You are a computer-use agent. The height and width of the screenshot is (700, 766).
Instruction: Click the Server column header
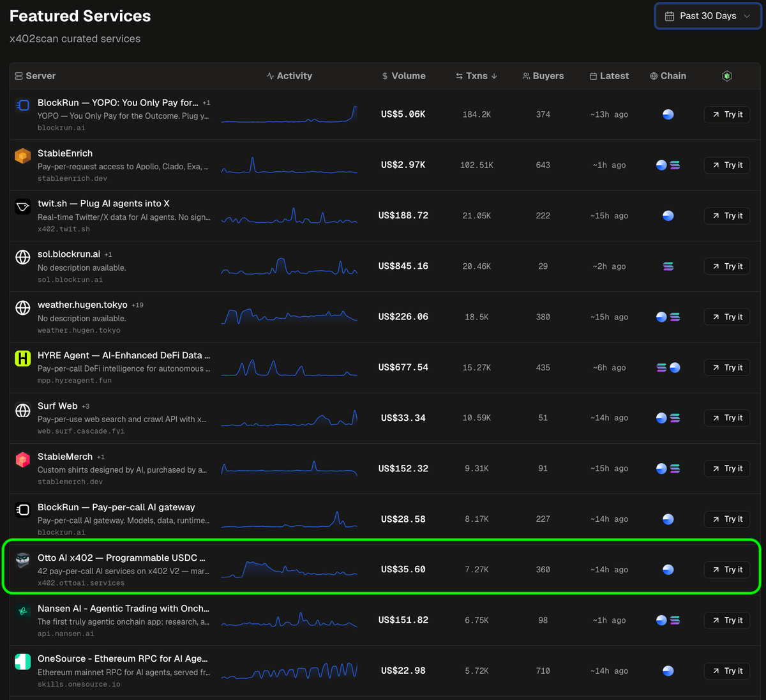[35, 76]
